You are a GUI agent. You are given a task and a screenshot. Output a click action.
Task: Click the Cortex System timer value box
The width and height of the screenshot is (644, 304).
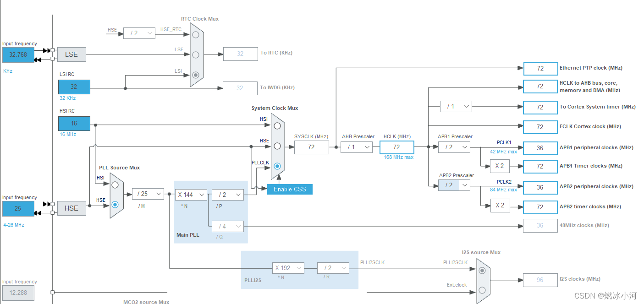click(x=540, y=107)
